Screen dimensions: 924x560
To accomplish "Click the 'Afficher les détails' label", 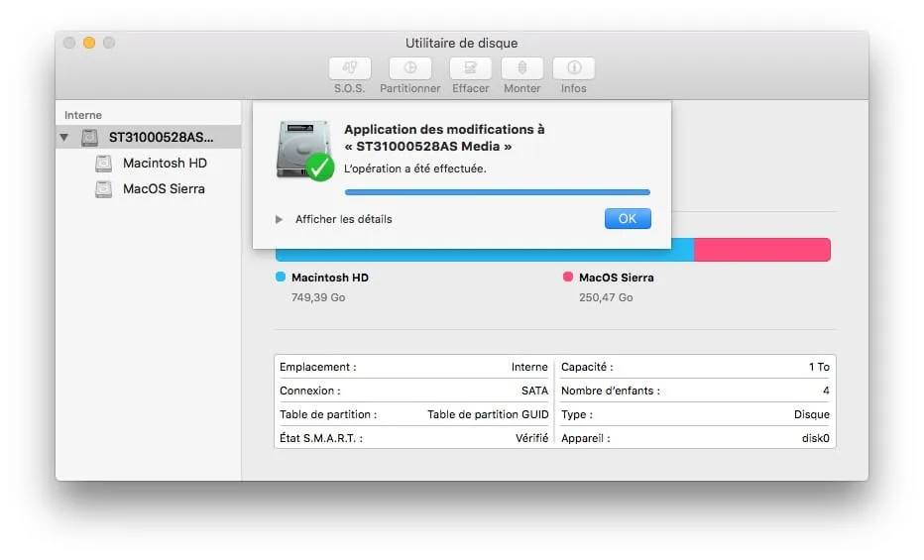I will [x=344, y=219].
